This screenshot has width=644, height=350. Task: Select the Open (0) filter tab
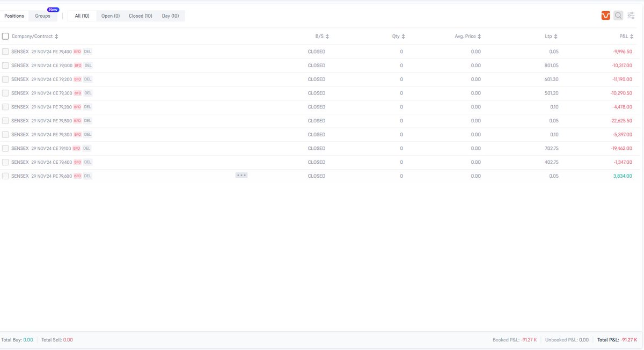pyautogui.click(x=111, y=16)
